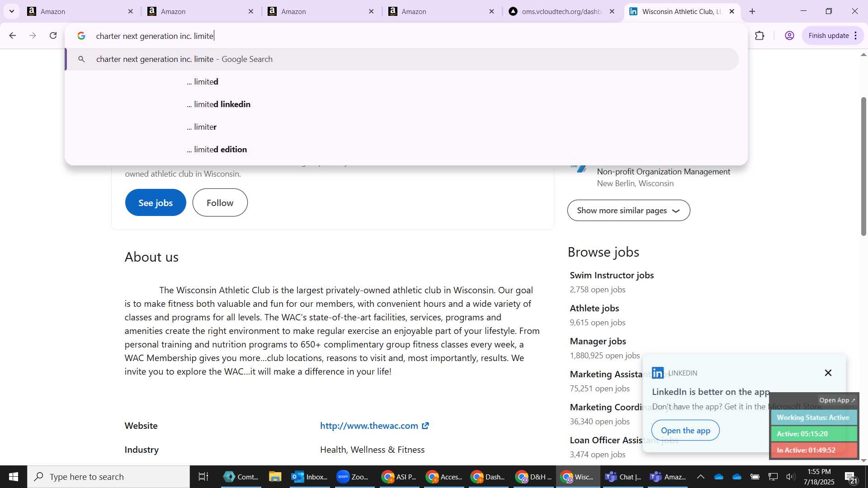This screenshot has height=488, width=868.
Task: Expand Show more similar pages
Action: click(x=628, y=211)
